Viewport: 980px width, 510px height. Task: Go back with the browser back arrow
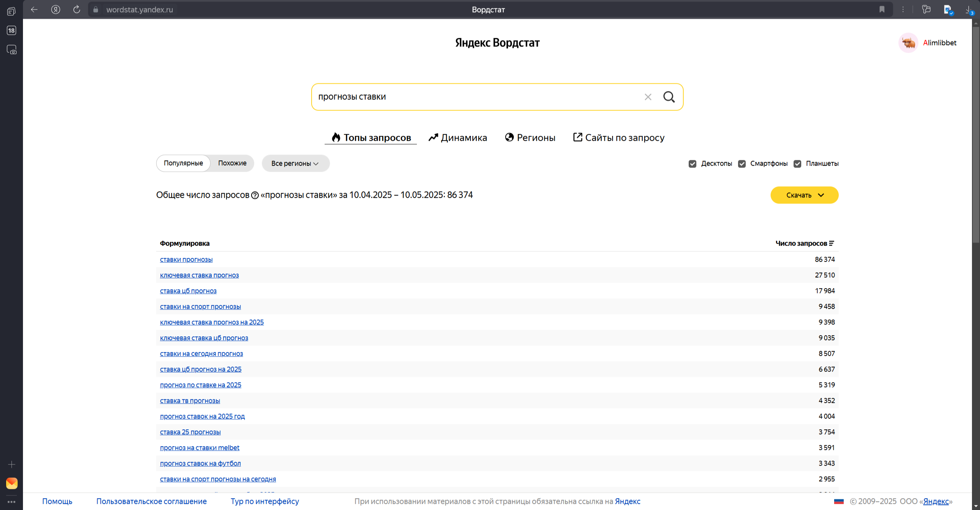coord(34,10)
